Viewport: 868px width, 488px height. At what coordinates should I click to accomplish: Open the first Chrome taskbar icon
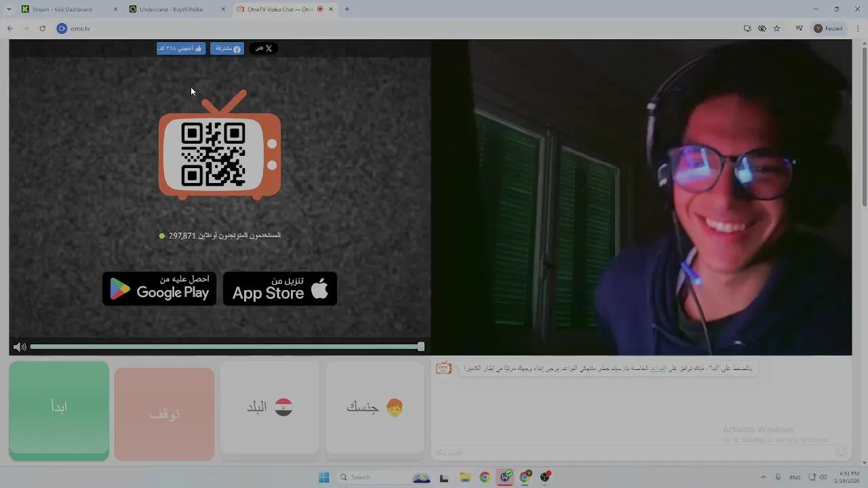point(484,477)
